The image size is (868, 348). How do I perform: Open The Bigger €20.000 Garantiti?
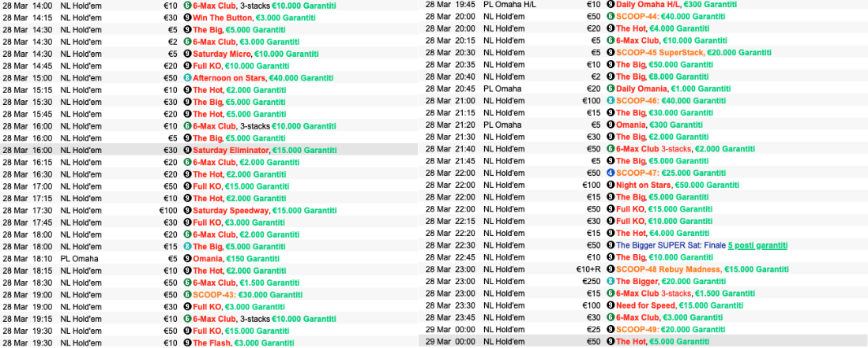[x=671, y=282]
